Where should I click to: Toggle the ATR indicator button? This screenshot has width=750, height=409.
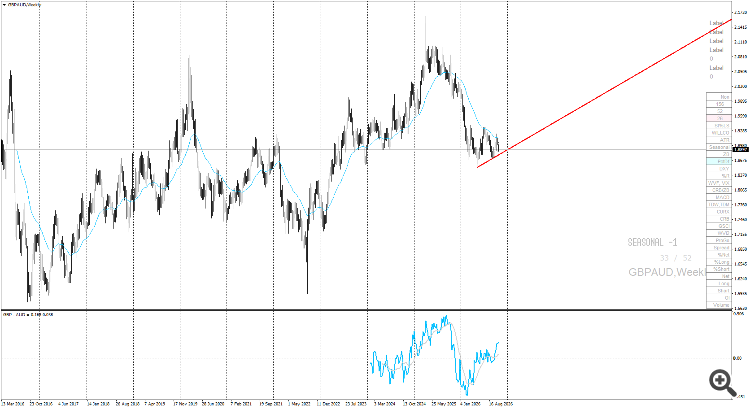pyautogui.click(x=719, y=140)
